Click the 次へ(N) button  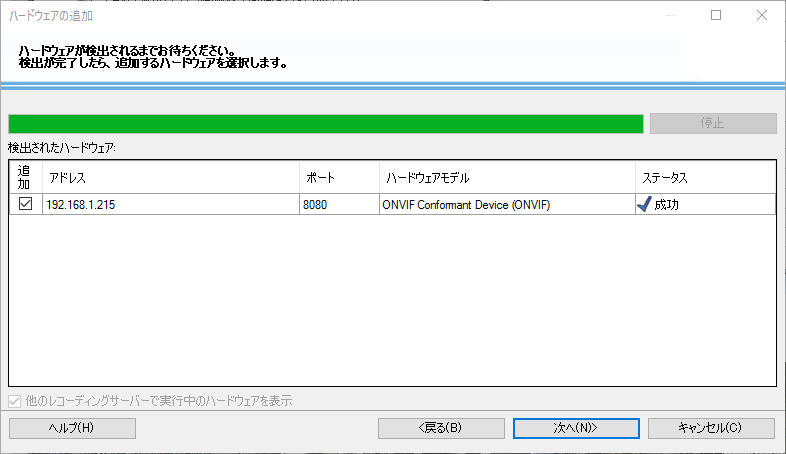(x=576, y=428)
